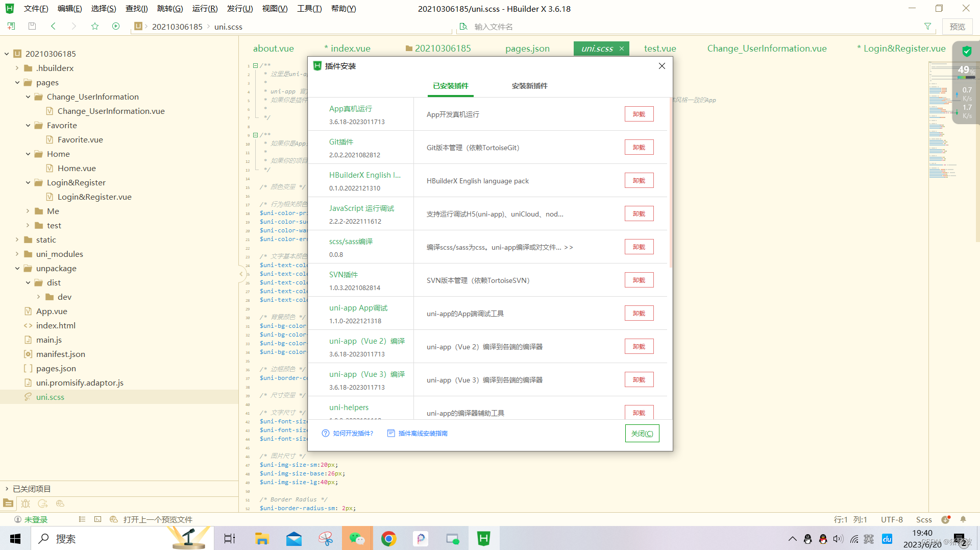Select main.js in the project tree
Screen dimensions: 980x550
(x=49, y=340)
